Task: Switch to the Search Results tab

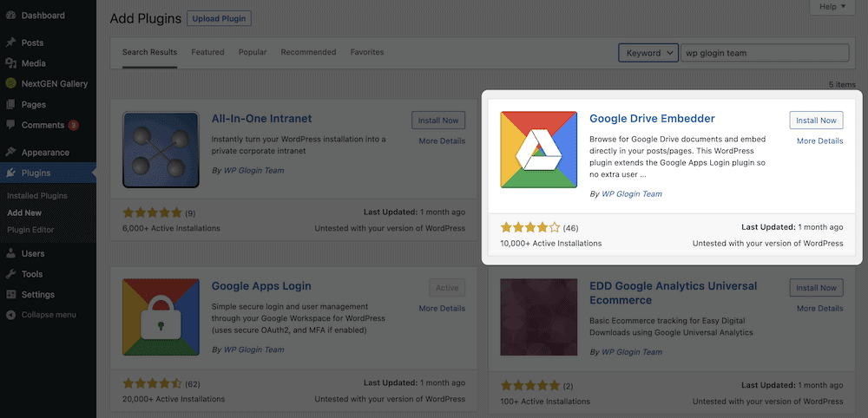Action: (149, 53)
